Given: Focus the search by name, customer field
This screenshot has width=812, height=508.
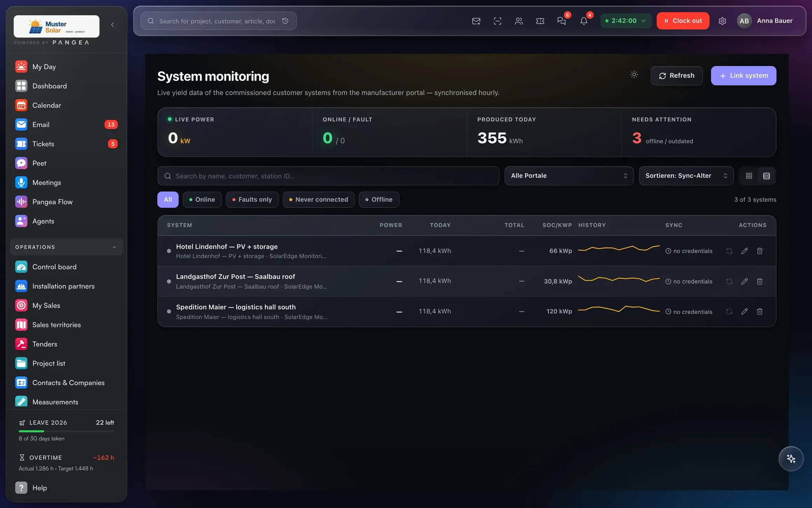Looking at the screenshot, I should pos(328,176).
